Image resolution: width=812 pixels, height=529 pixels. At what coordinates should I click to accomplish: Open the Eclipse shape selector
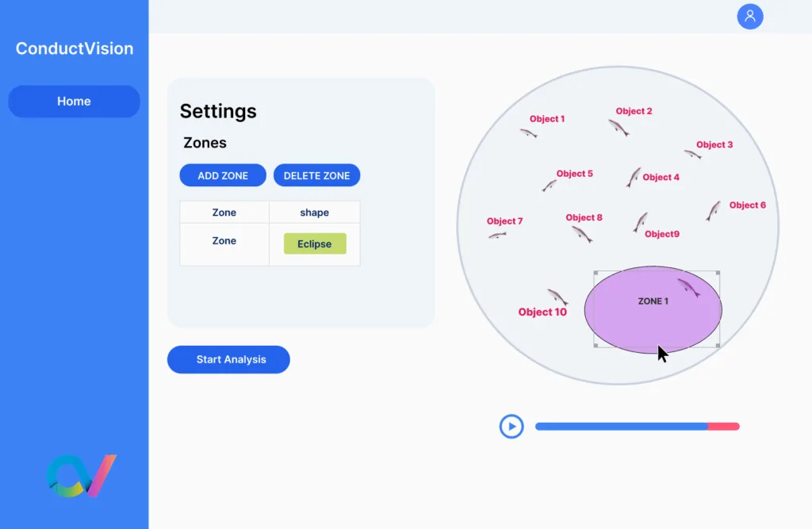click(315, 243)
